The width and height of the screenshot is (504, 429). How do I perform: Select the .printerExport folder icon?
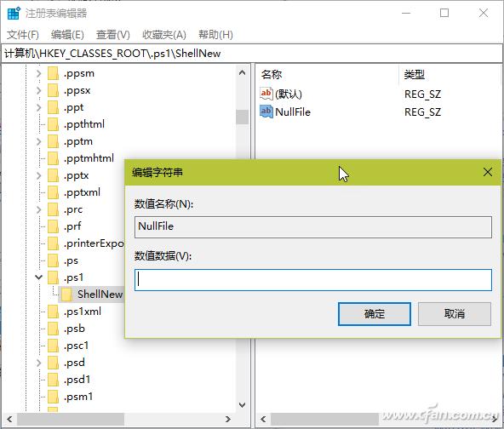[x=53, y=243]
